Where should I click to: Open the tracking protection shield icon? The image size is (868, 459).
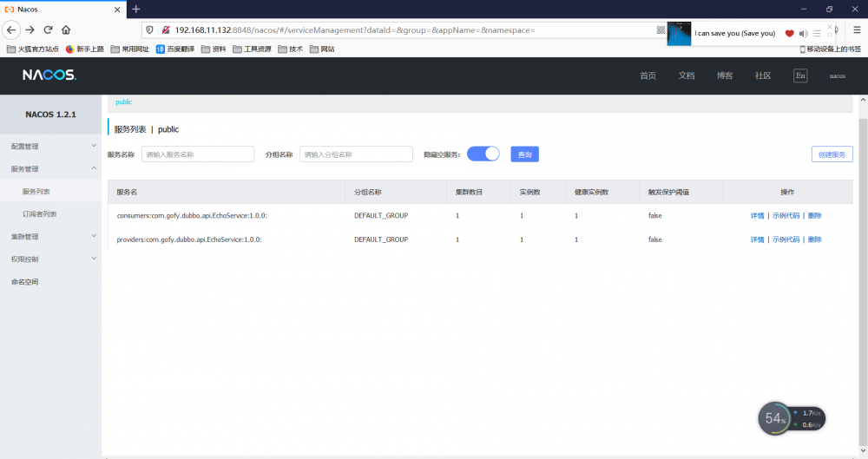pyautogui.click(x=149, y=30)
